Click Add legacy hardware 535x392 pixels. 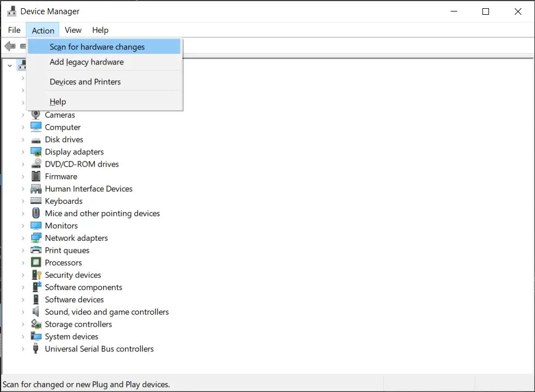coord(87,62)
